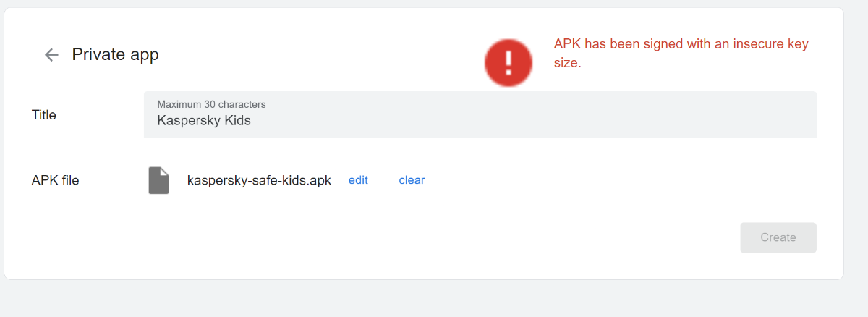This screenshot has width=868, height=317.
Task: Click the word Kids in the title field
Action: (x=237, y=121)
